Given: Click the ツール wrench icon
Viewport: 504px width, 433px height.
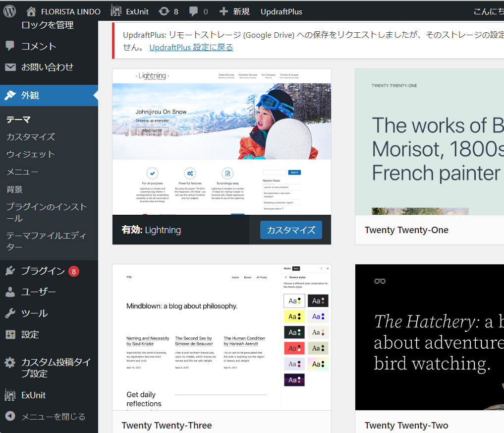Looking at the screenshot, I should 10,313.
